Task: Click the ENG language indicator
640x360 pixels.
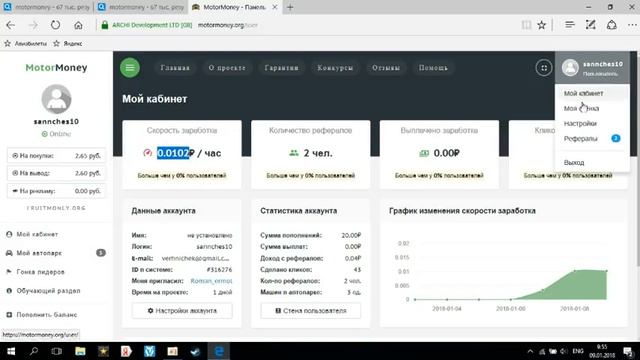Action: (578, 351)
